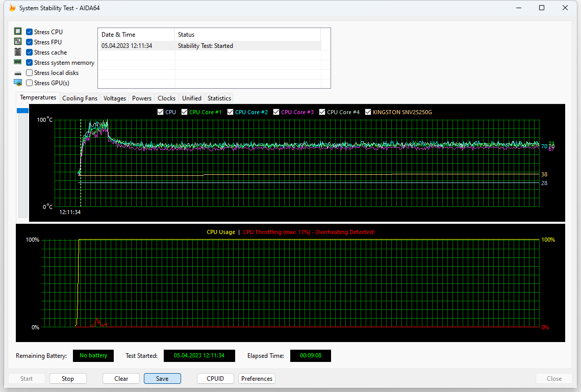
Task: Click the KINGSTON SNV2S250G series checkbox icon
Action: point(368,112)
